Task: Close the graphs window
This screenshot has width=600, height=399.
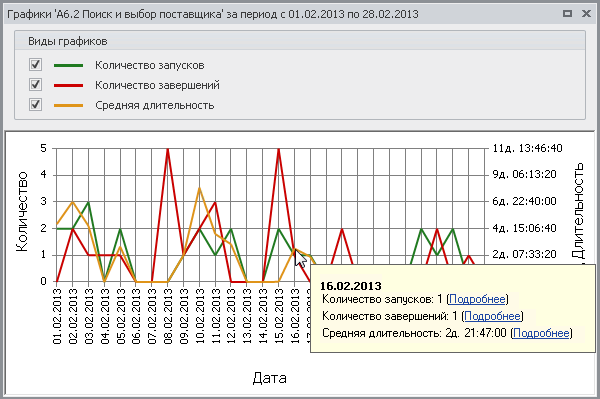Action: click(586, 13)
